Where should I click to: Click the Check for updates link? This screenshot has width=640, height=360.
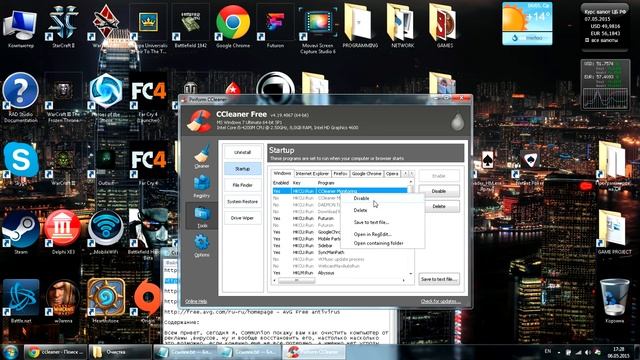click(440, 301)
